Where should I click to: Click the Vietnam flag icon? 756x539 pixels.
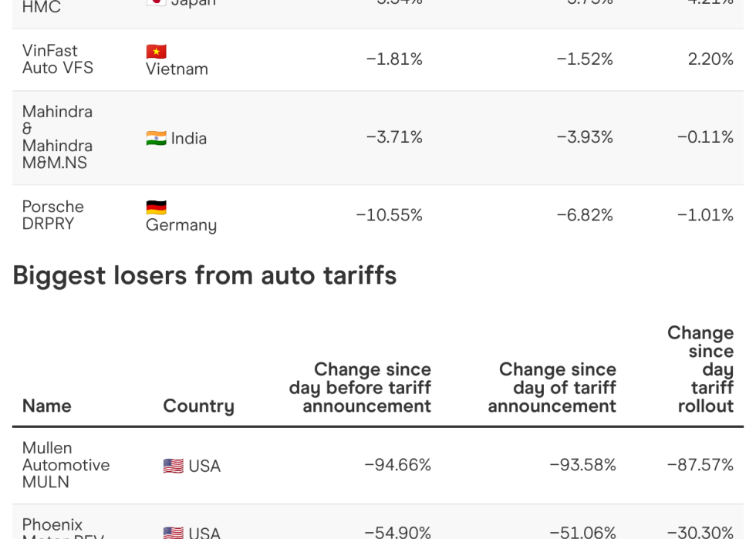(156, 52)
